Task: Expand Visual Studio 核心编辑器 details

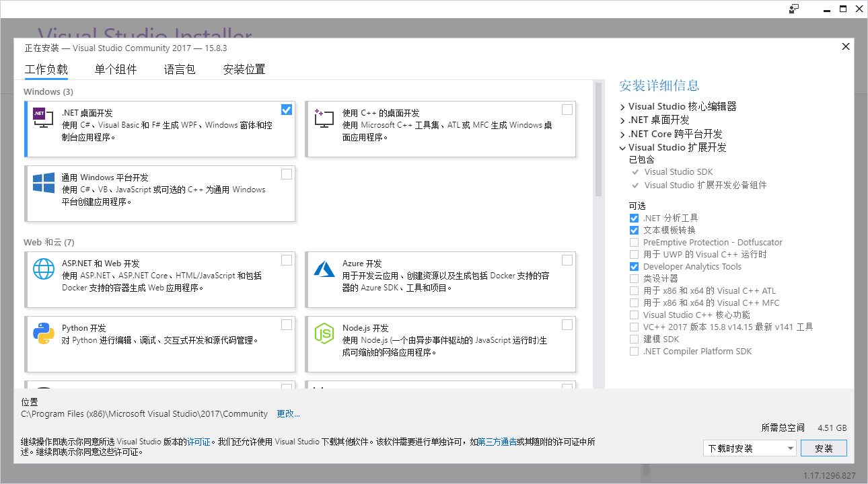Action: [622, 107]
